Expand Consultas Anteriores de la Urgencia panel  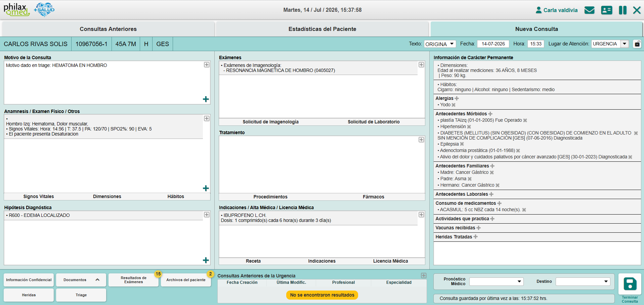424,275
